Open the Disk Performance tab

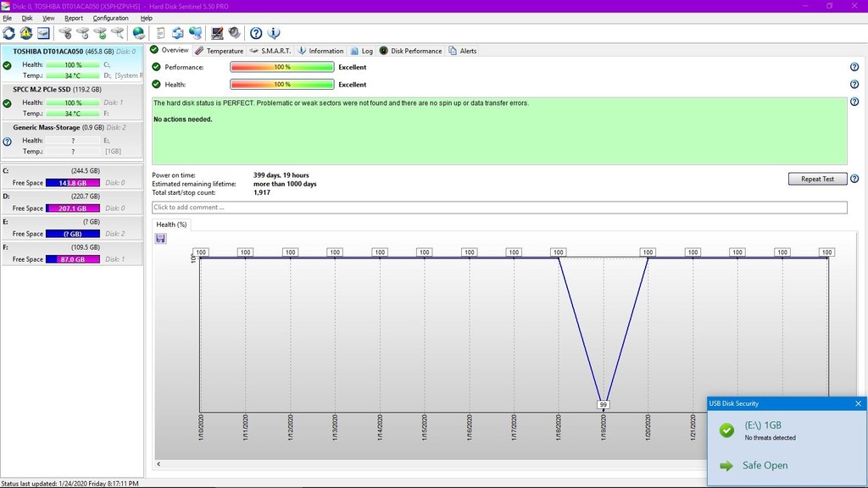(411, 51)
